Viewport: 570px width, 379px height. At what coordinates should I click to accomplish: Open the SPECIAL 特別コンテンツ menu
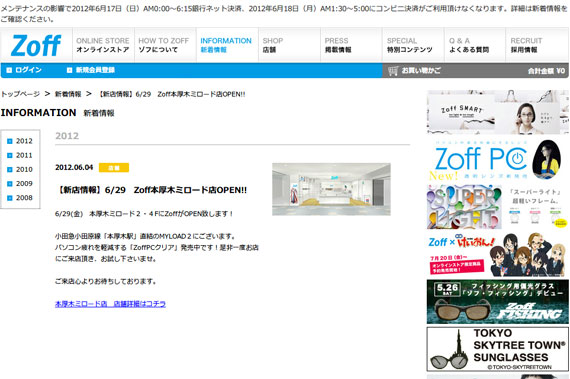pyautogui.click(x=413, y=45)
